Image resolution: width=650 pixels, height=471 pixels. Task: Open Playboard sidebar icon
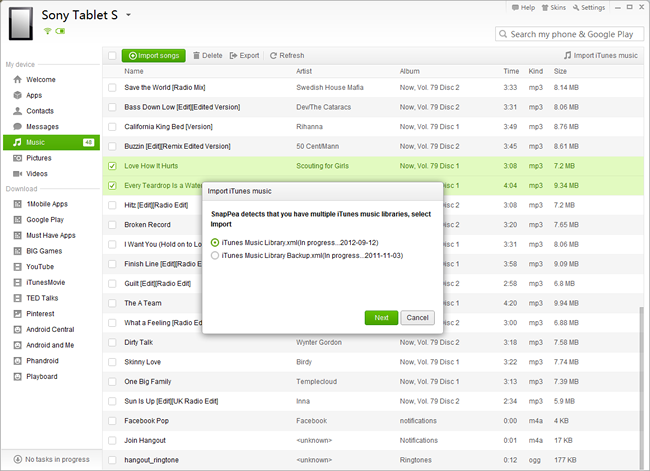click(x=17, y=376)
